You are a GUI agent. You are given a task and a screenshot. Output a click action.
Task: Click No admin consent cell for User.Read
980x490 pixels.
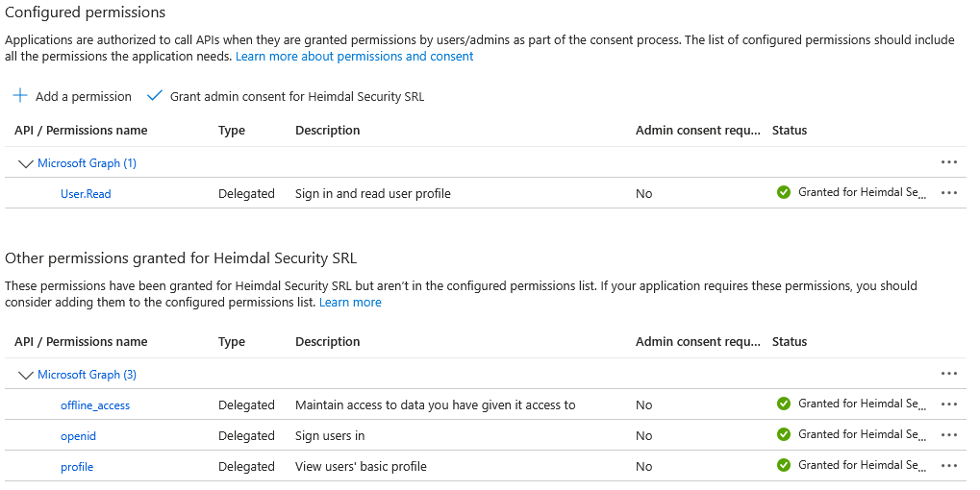pos(643,193)
